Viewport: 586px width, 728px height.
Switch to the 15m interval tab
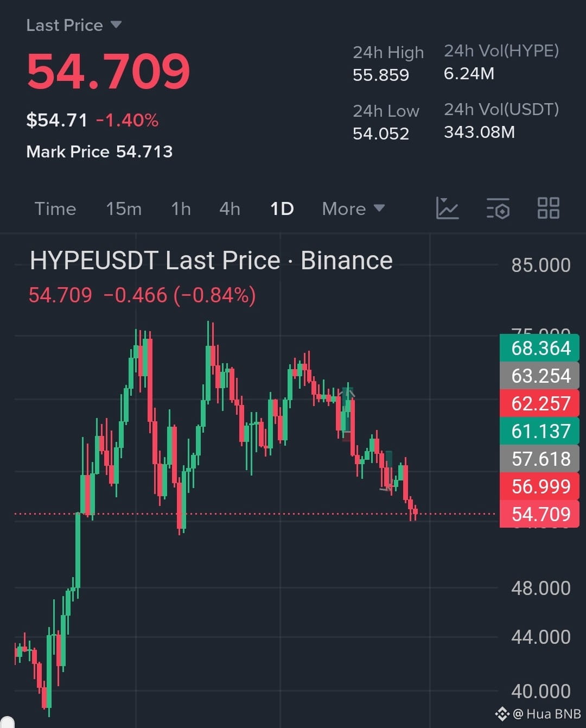click(x=124, y=208)
